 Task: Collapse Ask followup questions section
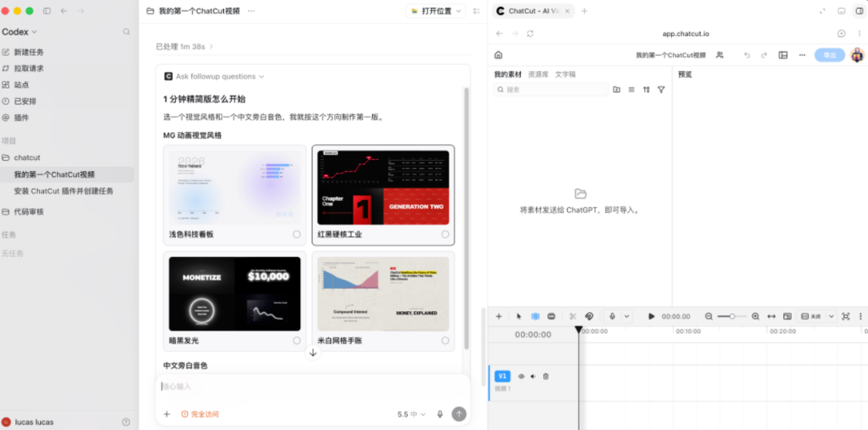[x=214, y=76]
